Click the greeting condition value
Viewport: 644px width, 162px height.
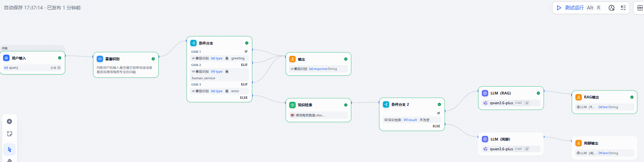[x=238, y=58]
